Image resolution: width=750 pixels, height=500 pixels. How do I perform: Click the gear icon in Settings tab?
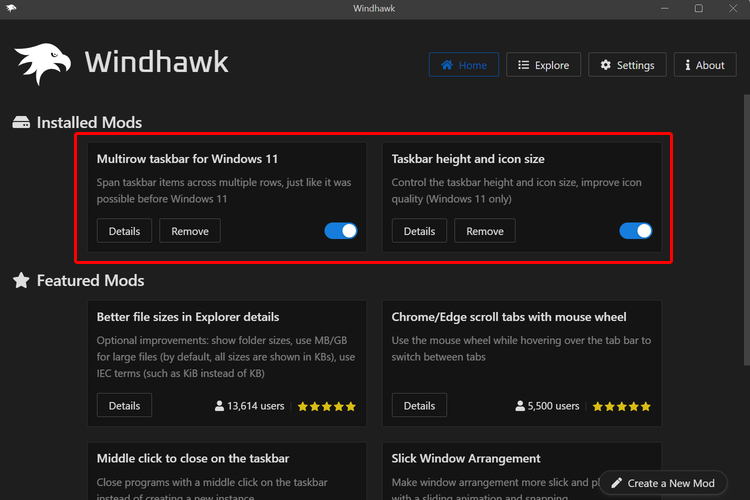click(606, 65)
